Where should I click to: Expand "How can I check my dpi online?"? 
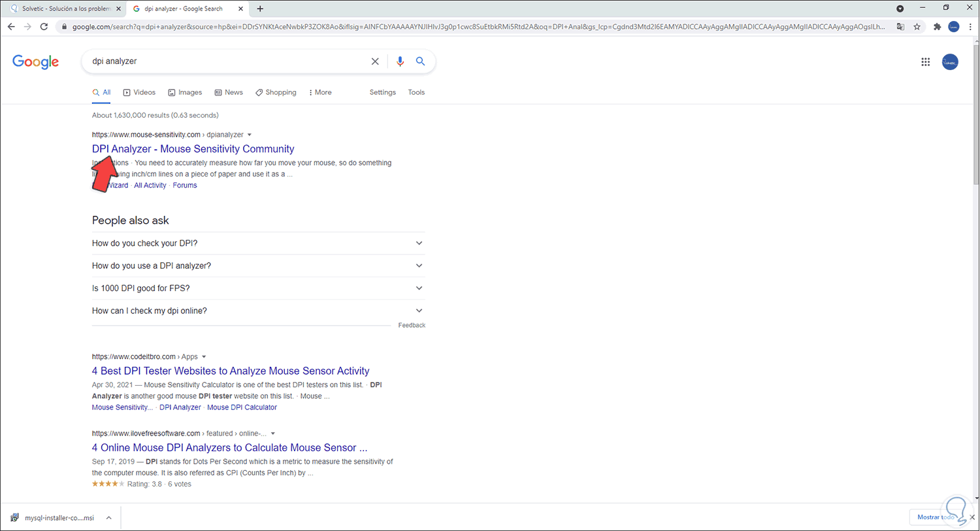pyautogui.click(x=259, y=311)
